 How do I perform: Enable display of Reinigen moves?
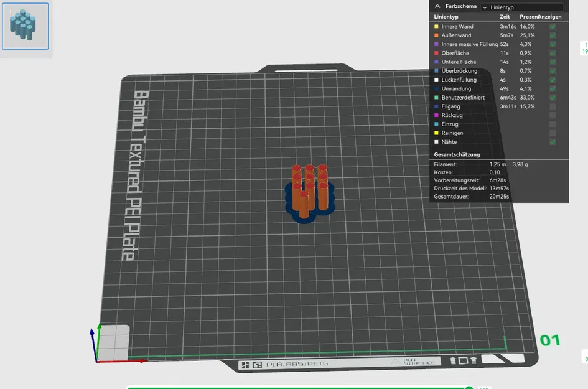tap(553, 133)
